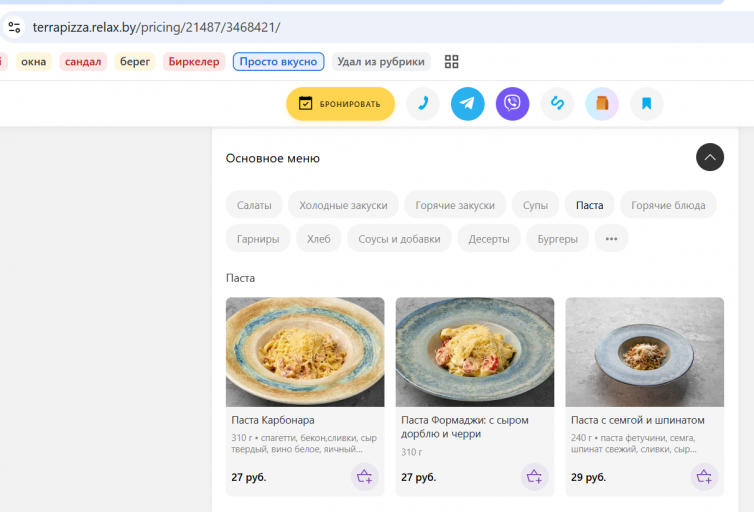
Task: Add Паста с семгой to the basket
Action: pyautogui.click(x=704, y=477)
